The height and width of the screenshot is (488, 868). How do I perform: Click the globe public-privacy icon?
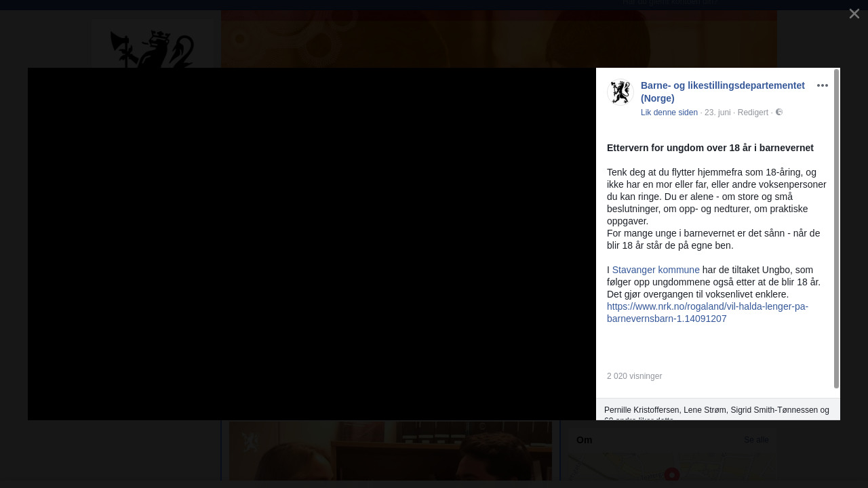[x=779, y=113]
